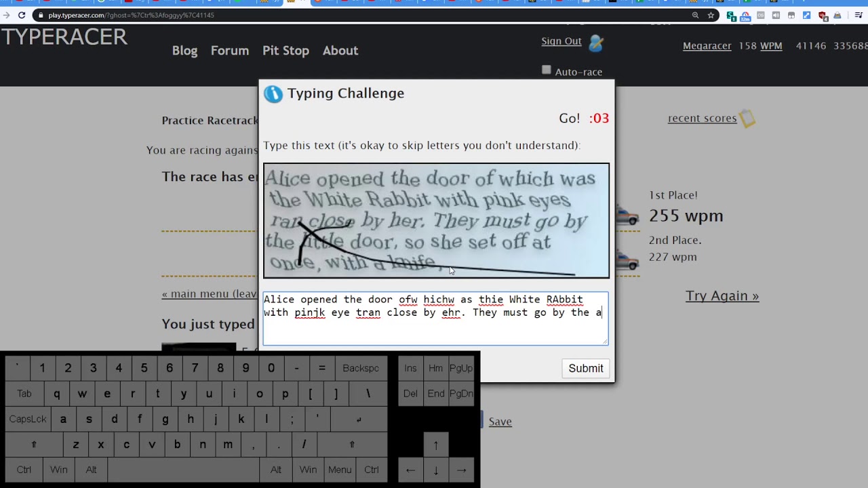Toggle the Auto-race checkbox
Viewport: 868px width, 488px height.
[547, 70]
